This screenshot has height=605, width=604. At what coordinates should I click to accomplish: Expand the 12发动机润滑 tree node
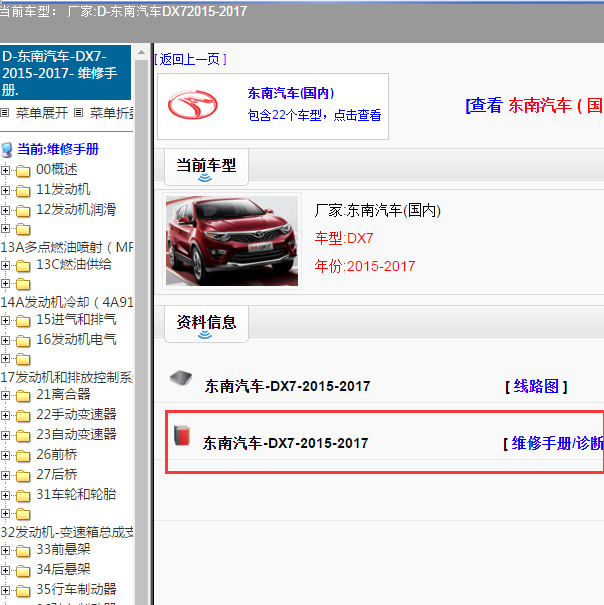[5, 210]
